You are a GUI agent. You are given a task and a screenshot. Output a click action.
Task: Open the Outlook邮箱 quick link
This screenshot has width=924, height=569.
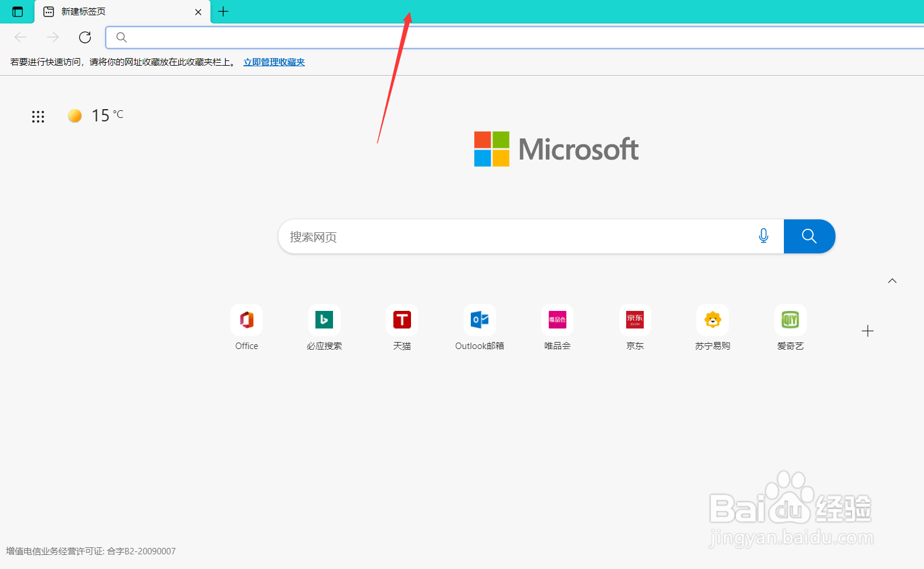pyautogui.click(x=480, y=328)
